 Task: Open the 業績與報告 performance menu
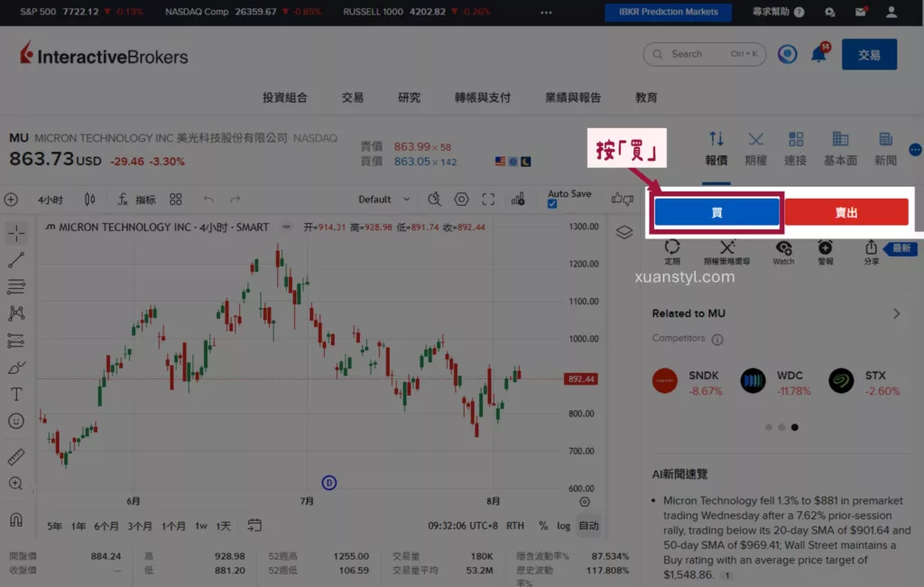573,98
